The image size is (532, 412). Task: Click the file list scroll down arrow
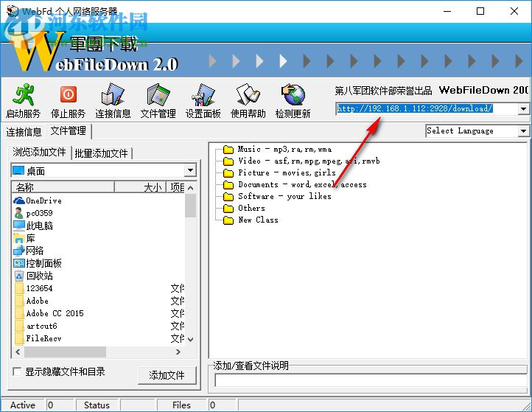[x=191, y=339]
